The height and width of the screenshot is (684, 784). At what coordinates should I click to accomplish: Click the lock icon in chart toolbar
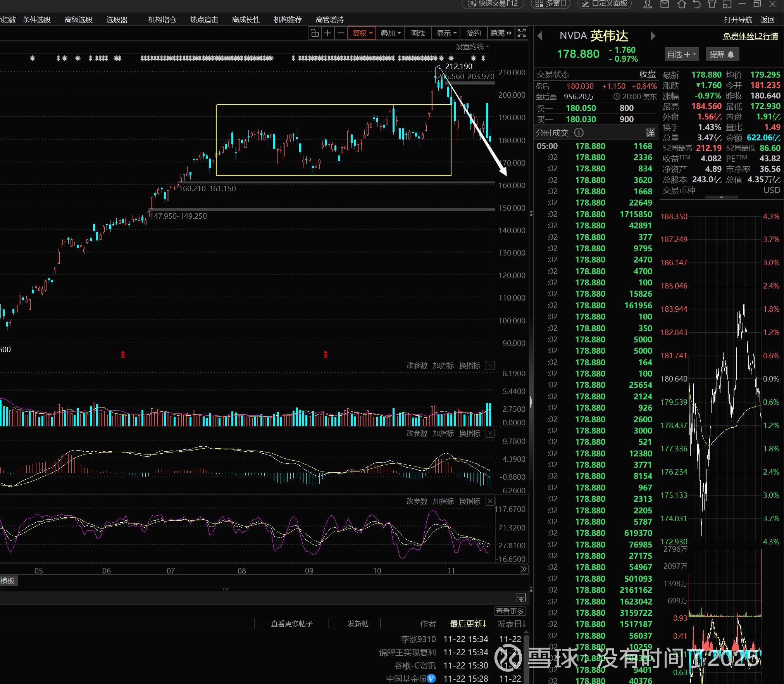[315, 33]
